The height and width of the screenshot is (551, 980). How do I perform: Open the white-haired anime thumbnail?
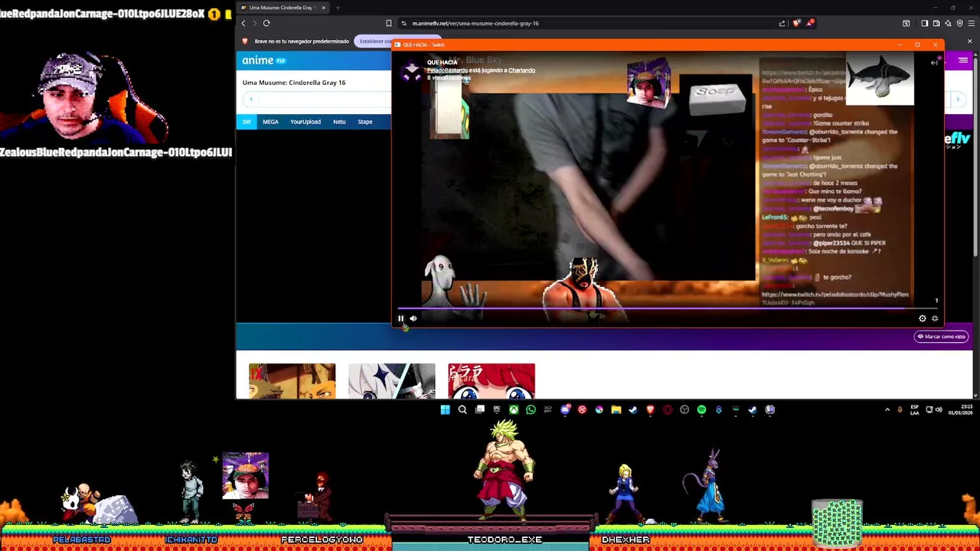tap(391, 381)
